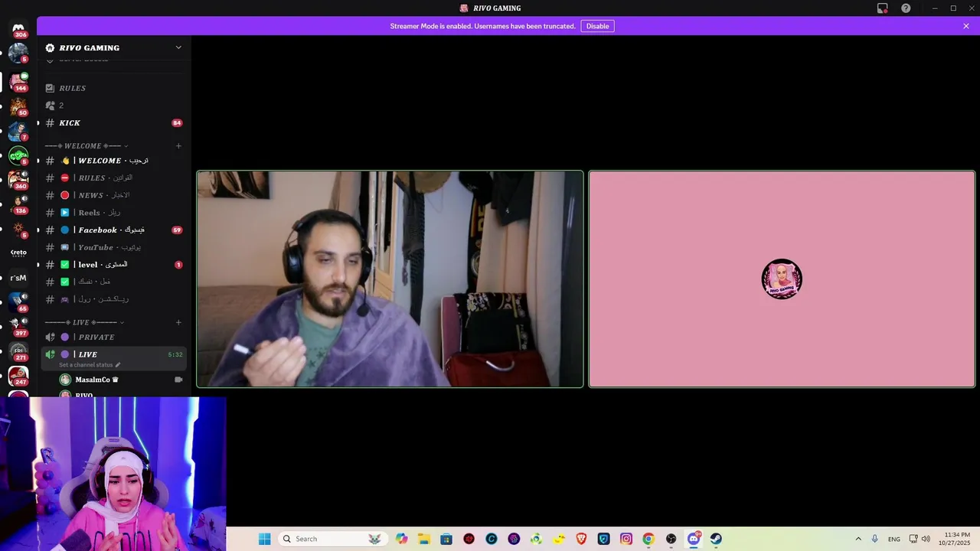Focus the man's webcam video tile

click(390, 279)
